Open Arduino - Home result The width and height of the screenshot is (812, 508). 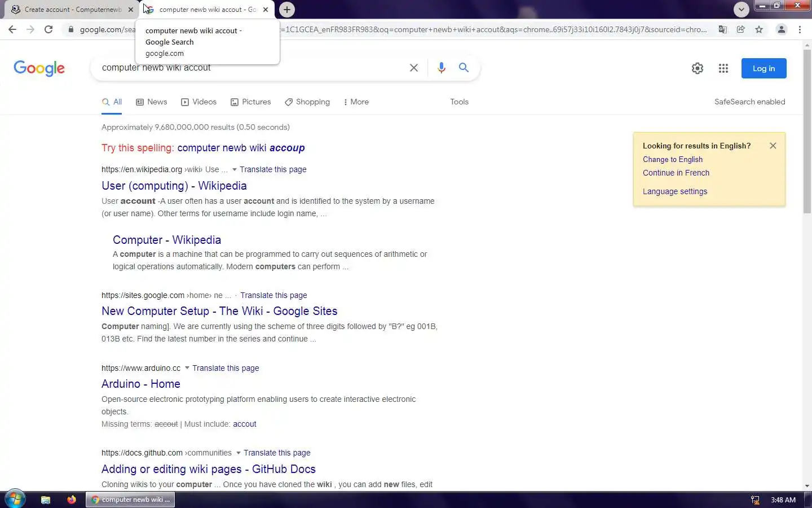tap(141, 384)
